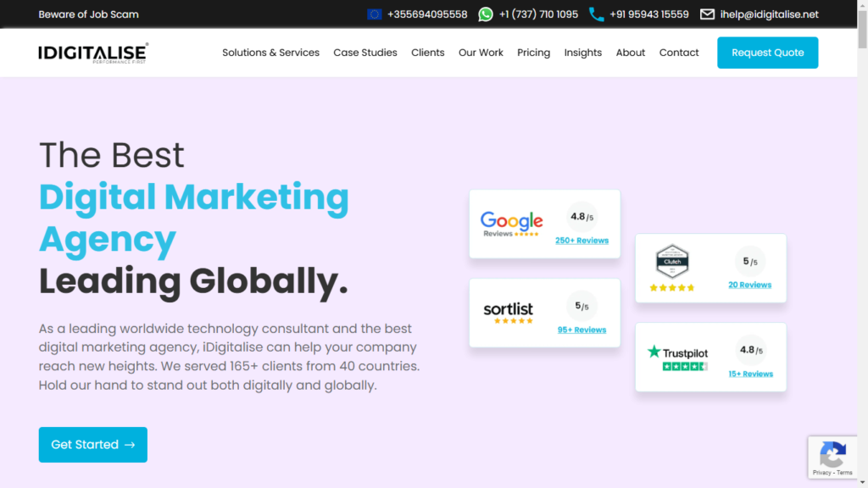Viewport: 868px width, 488px height.
Task: Open the About page
Action: [x=631, y=53]
